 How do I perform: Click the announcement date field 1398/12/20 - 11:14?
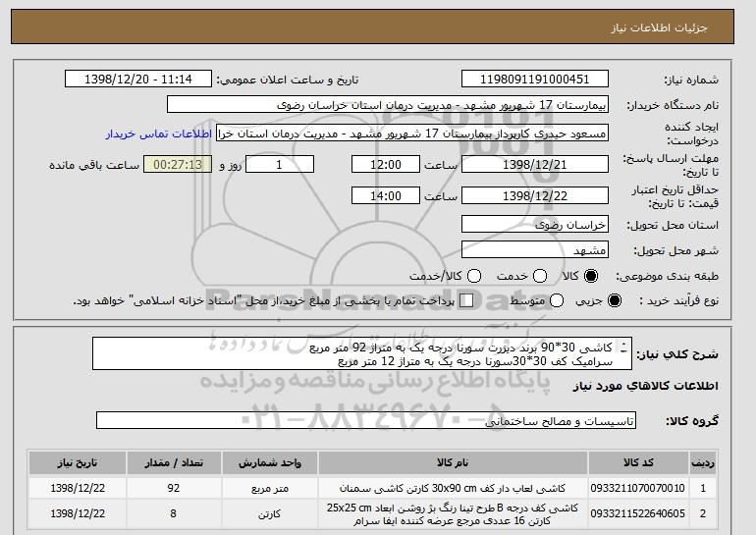(138, 80)
